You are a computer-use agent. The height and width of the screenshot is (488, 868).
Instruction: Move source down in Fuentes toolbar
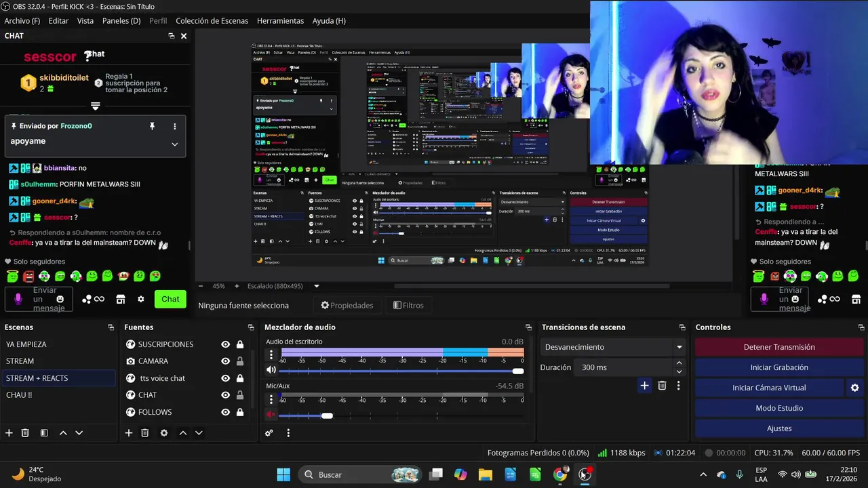[199, 433]
